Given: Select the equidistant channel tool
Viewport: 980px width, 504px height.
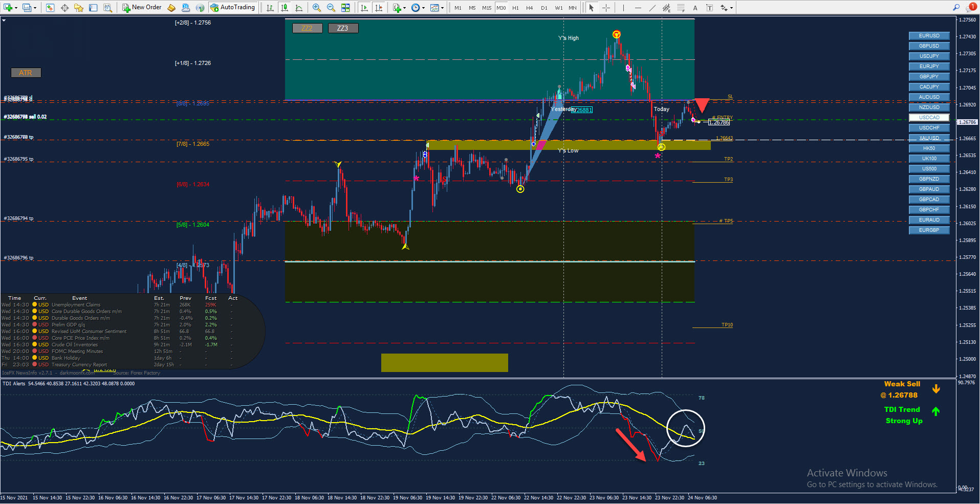Looking at the screenshot, I should 666,8.
